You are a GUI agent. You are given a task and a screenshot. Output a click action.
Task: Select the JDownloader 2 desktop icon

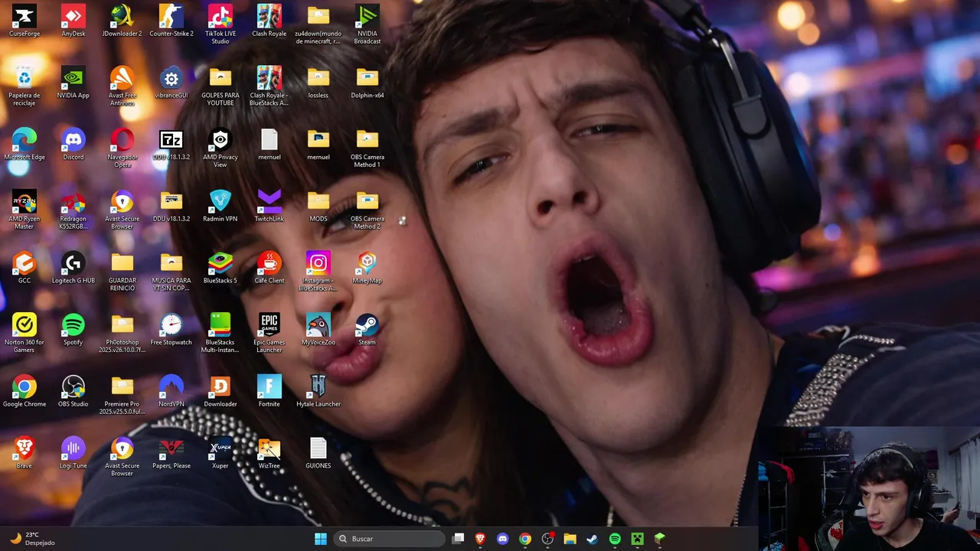coord(122,21)
